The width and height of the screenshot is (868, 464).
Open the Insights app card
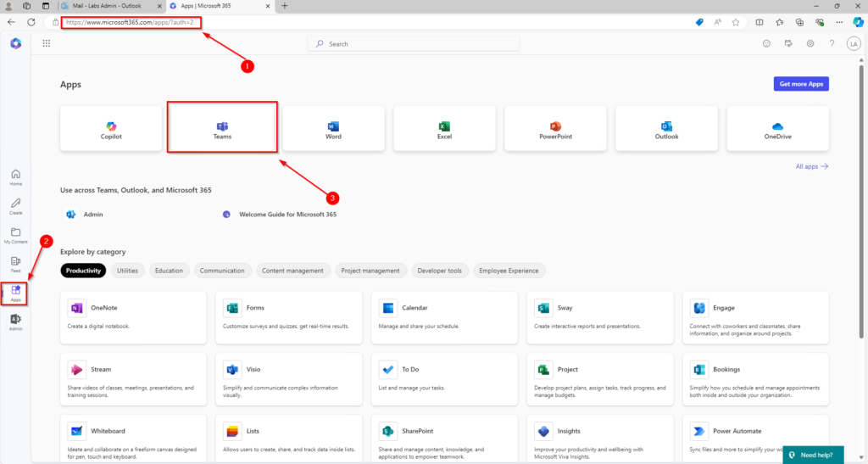[600, 439]
